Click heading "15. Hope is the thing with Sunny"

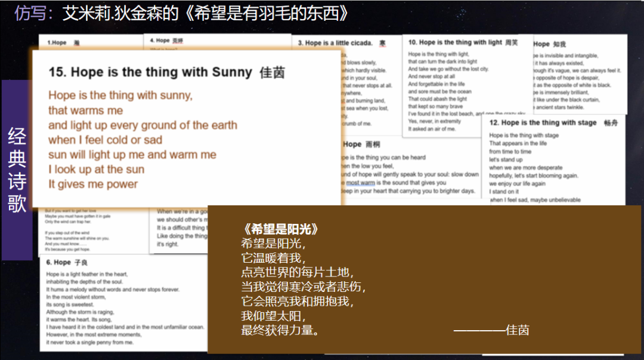pos(166,73)
